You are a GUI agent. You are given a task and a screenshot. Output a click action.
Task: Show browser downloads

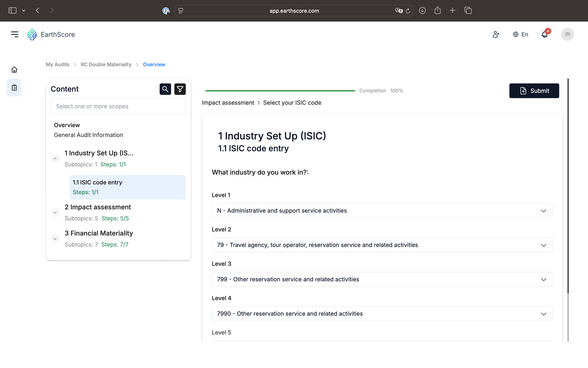click(422, 10)
